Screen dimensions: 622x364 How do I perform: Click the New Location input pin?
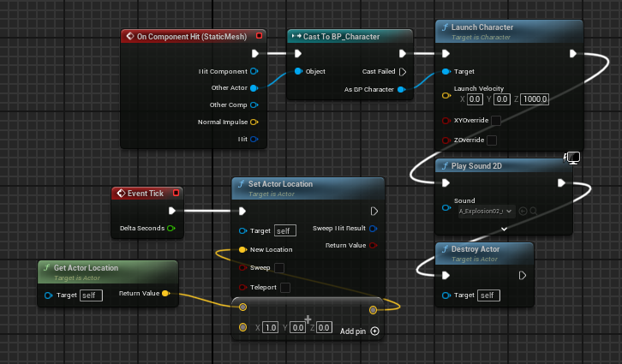242,249
